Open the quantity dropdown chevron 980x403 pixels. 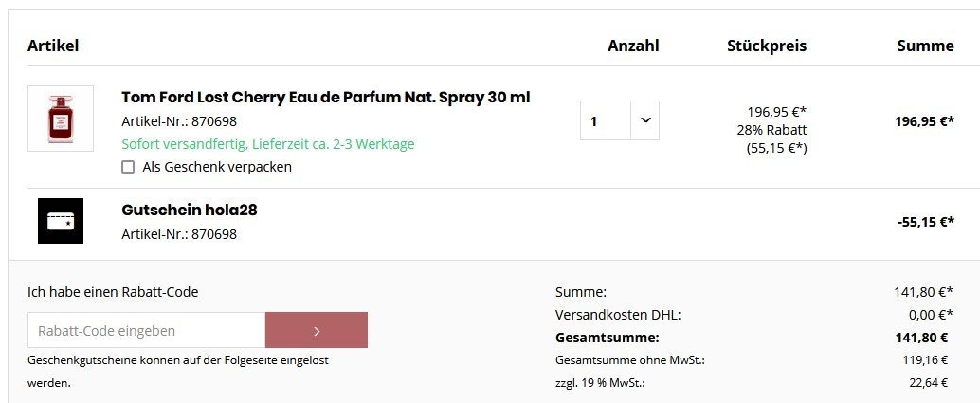tap(645, 120)
